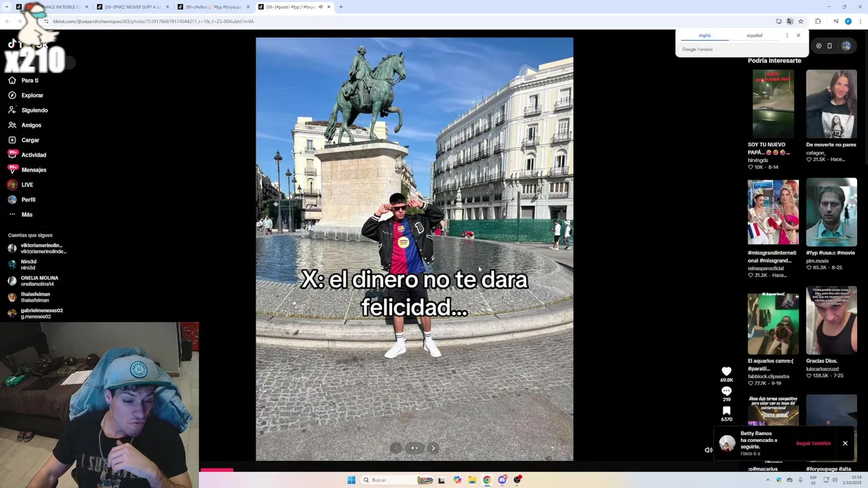The width and height of the screenshot is (868, 488).
Task: Select inglés tab in Google Translate popup
Action: pos(705,35)
